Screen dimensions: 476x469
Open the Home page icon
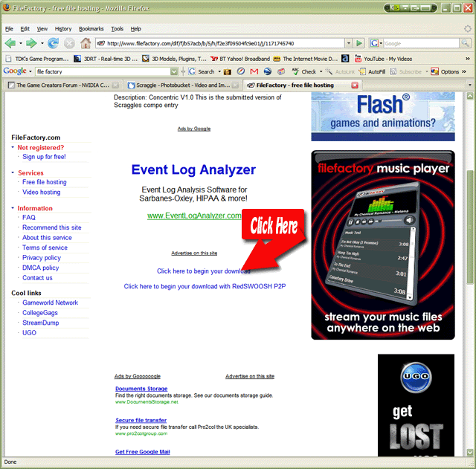coord(86,43)
